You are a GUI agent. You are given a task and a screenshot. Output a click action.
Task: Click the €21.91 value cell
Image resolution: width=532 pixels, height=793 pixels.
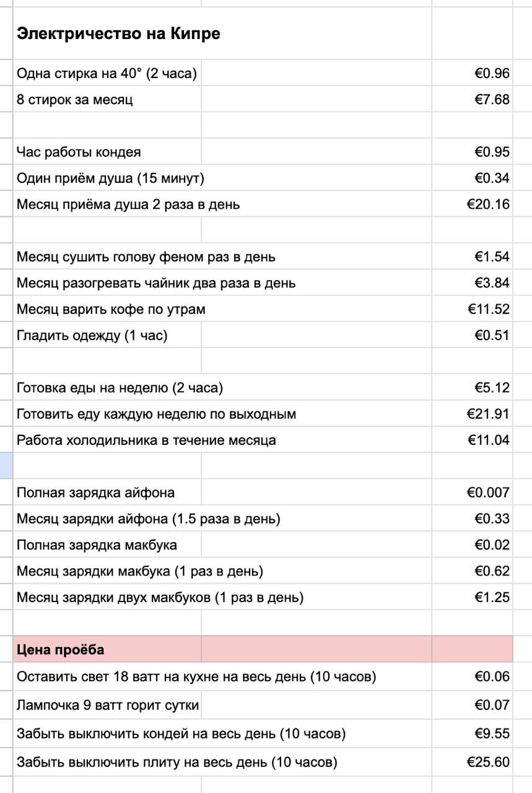click(488, 414)
